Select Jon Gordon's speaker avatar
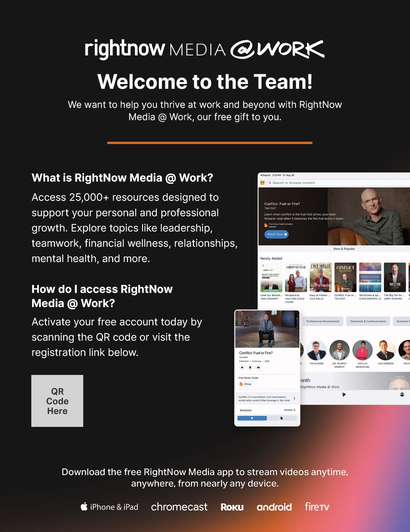Screen dimensions: 410x532 point(386,350)
